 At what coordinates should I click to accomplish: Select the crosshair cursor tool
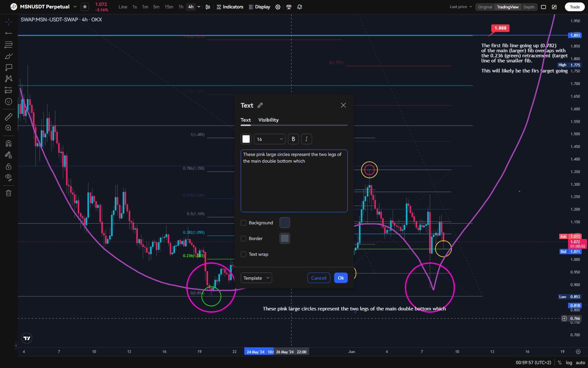tap(9, 22)
